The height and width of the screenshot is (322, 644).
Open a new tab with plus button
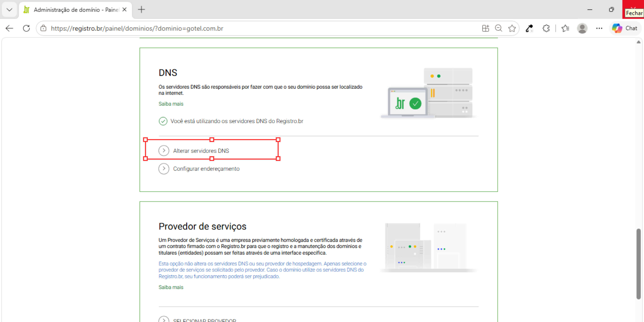[142, 10]
